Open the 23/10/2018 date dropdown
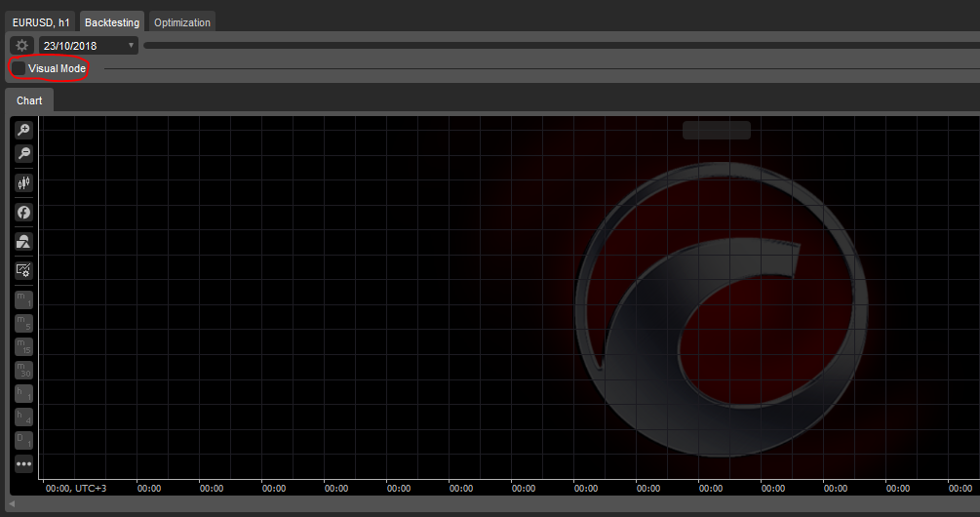Image resolution: width=980 pixels, height=517 pixels. (x=88, y=46)
